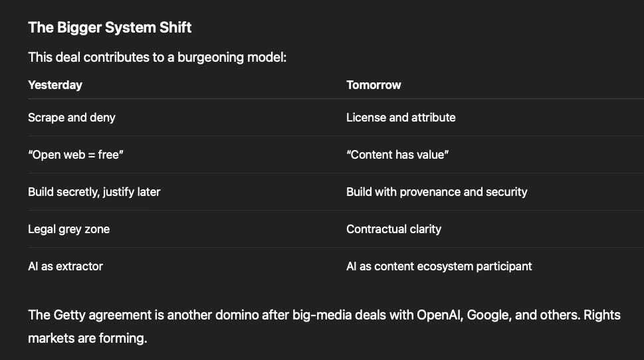The height and width of the screenshot is (360, 644).
Task: Select AI as content ecosystem participant cell
Action: pyautogui.click(x=439, y=266)
